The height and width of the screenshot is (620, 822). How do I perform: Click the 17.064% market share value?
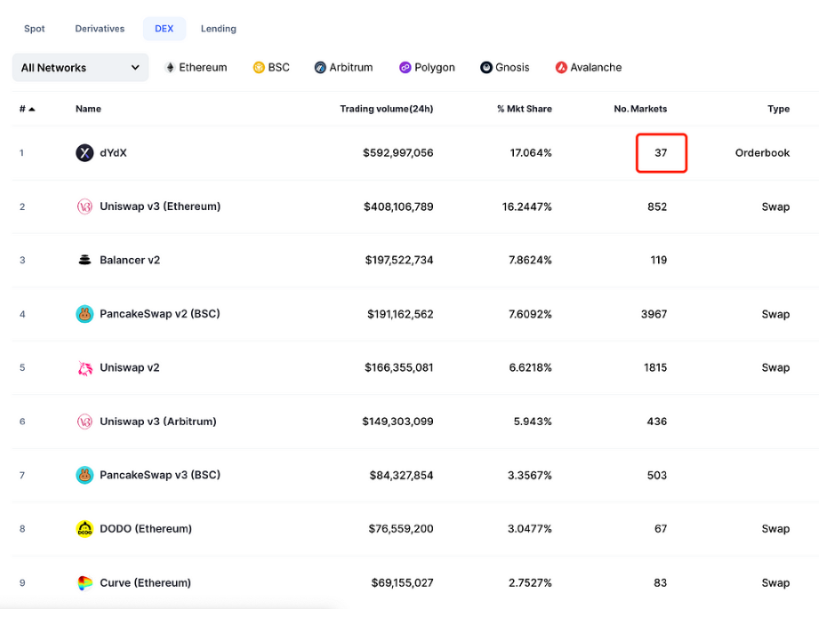[531, 153]
